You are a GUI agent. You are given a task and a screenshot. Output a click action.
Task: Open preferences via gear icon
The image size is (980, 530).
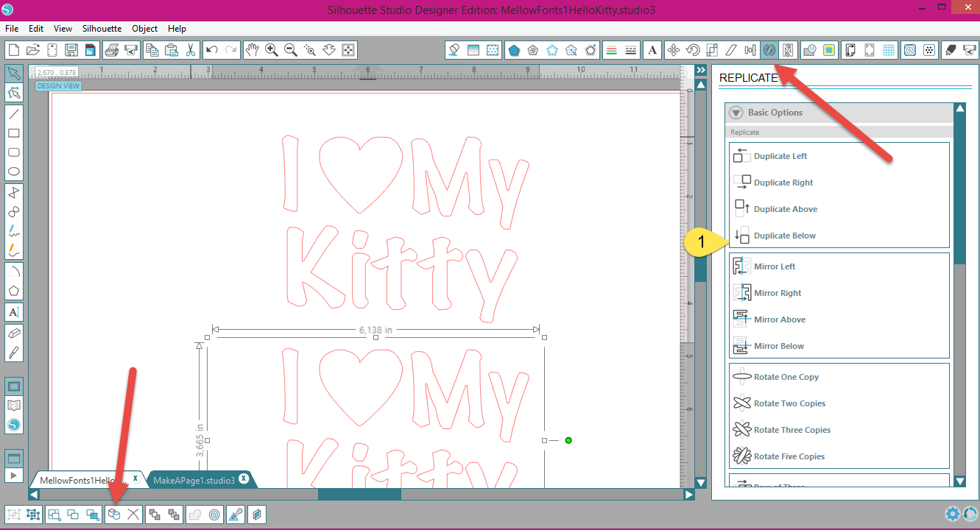953,514
